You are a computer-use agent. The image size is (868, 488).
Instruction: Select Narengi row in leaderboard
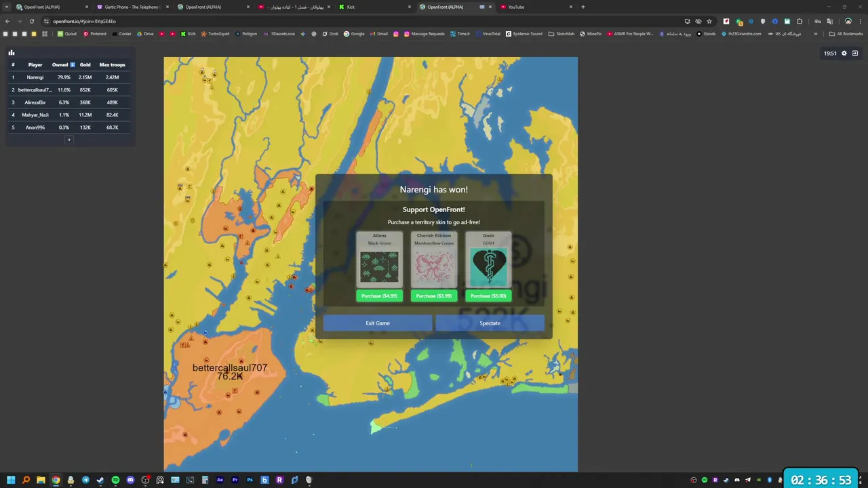click(68, 77)
